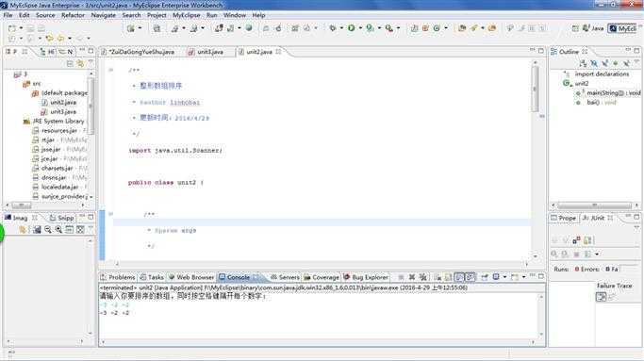This screenshot has width=644, height=361.
Task: Click Zoom In in Image Preview panel
Action: click(x=58, y=230)
